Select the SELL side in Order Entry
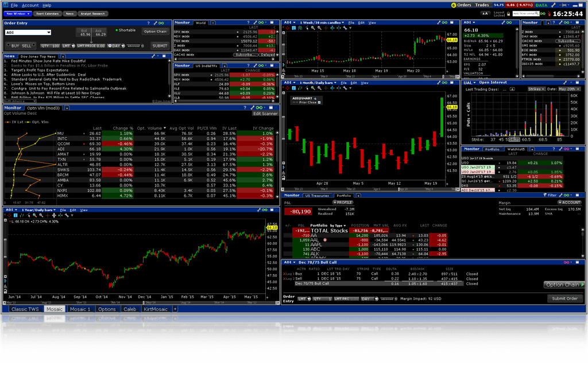This screenshot has height=366, width=588. click(x=26, y=46)
